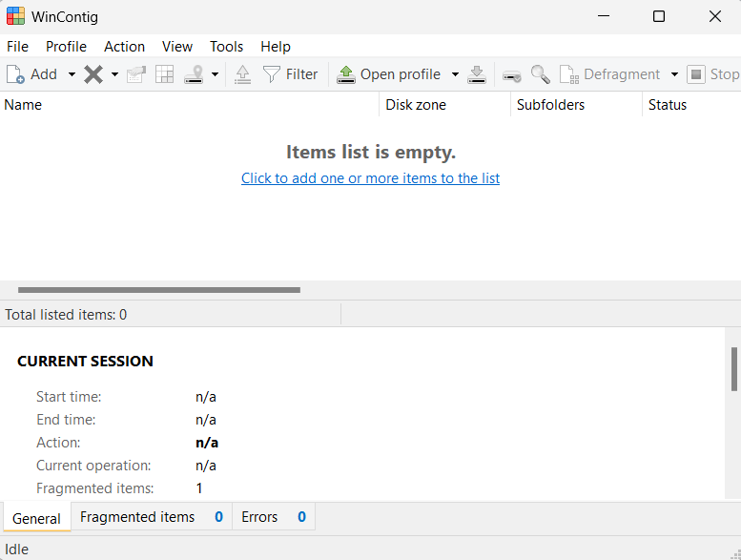Open the Tools menu

[226, 46]
